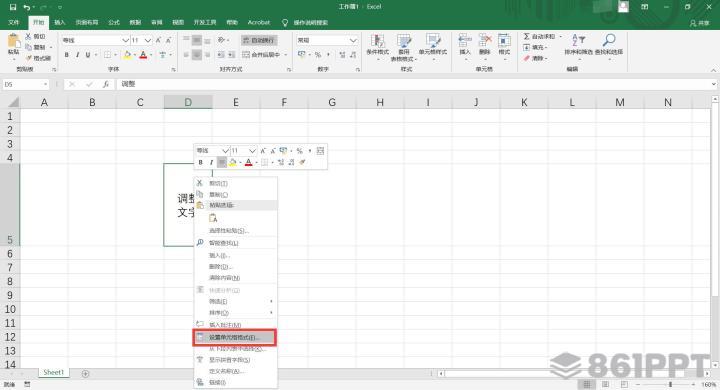Open the File tab

coord(14,22)
